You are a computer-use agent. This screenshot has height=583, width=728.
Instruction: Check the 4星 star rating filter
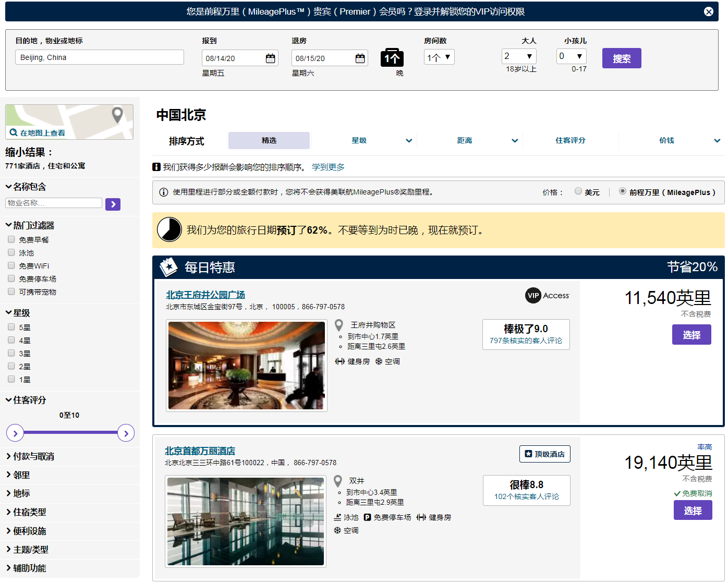(x=11, y=340)
